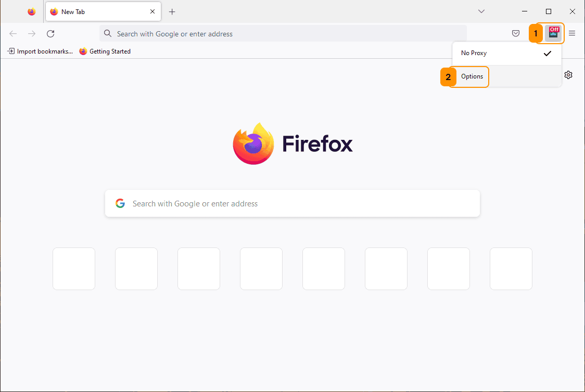
Task: Focus the address bar search field
Action: pyautogui.click(x=283, y=34)
